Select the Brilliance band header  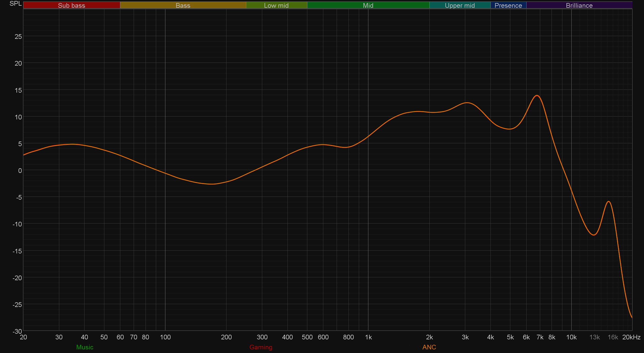pos(579,5)
